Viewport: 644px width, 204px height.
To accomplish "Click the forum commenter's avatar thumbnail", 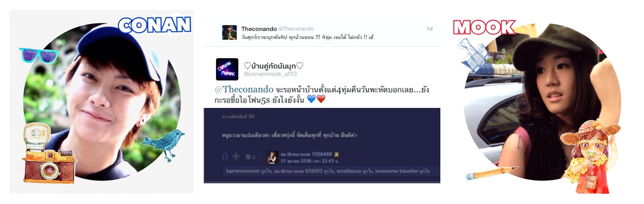I will click(x=272, y=157).
